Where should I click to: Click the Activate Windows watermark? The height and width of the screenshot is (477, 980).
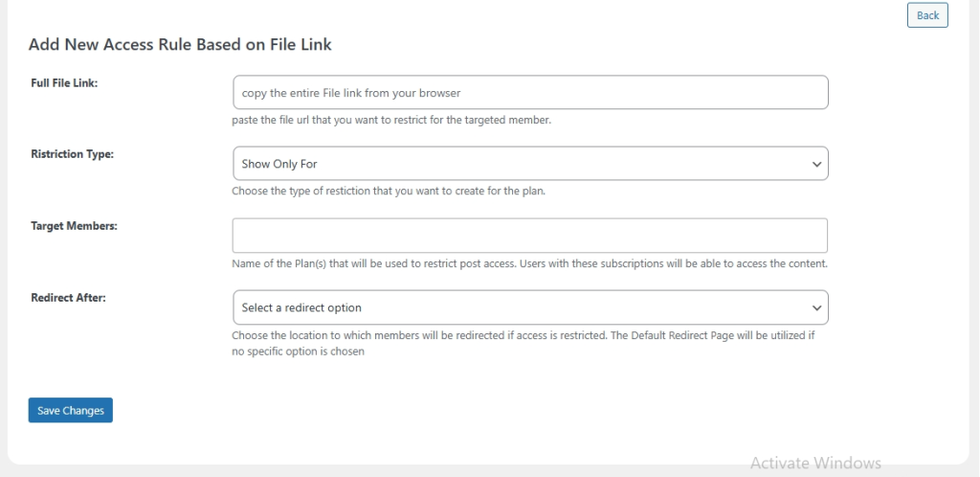tap(815, 463)
